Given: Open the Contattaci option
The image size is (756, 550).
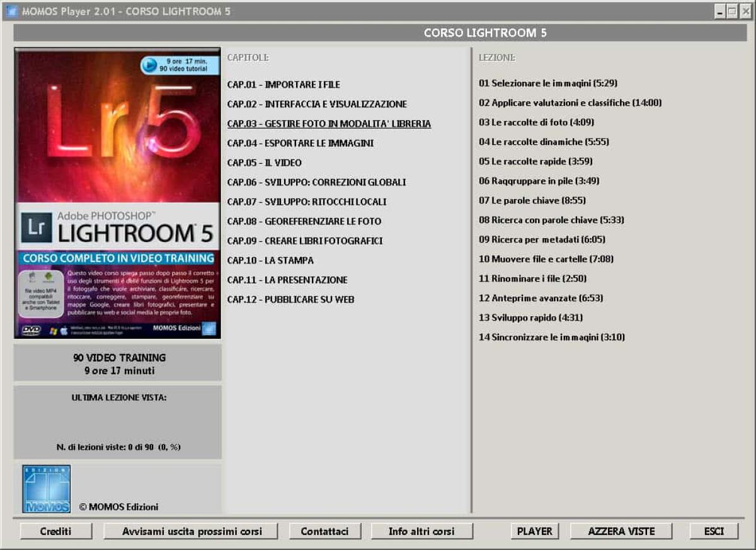Looking at the screenshot, I should pos(325,531).
